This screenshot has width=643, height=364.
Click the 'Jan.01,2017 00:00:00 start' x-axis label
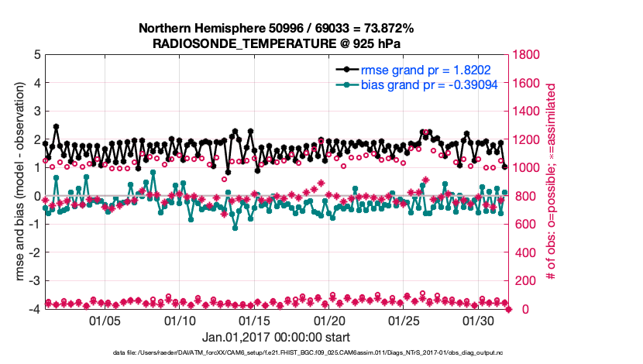(276, 338)
